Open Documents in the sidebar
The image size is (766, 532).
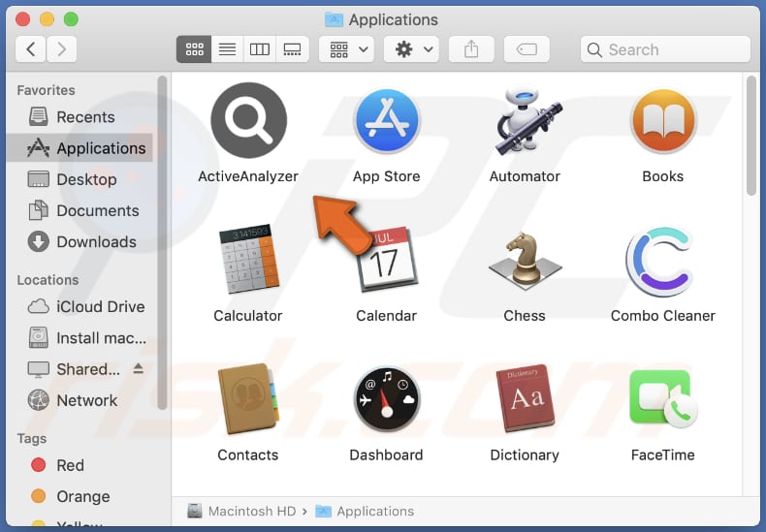80,210
